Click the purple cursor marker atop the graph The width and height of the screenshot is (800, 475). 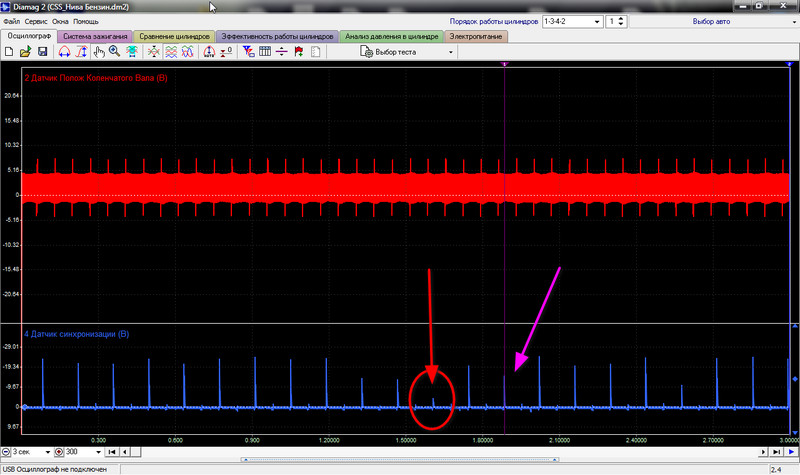[x=505, y=64]
